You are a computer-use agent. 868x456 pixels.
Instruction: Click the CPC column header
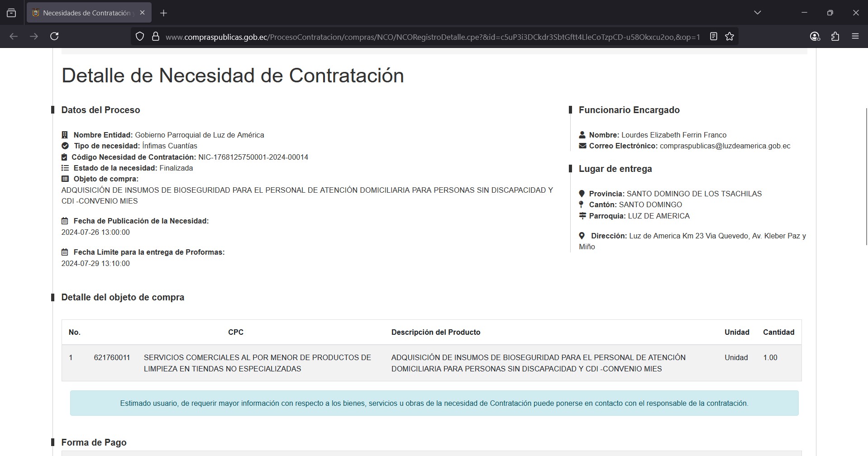click(x=236, y=332)
